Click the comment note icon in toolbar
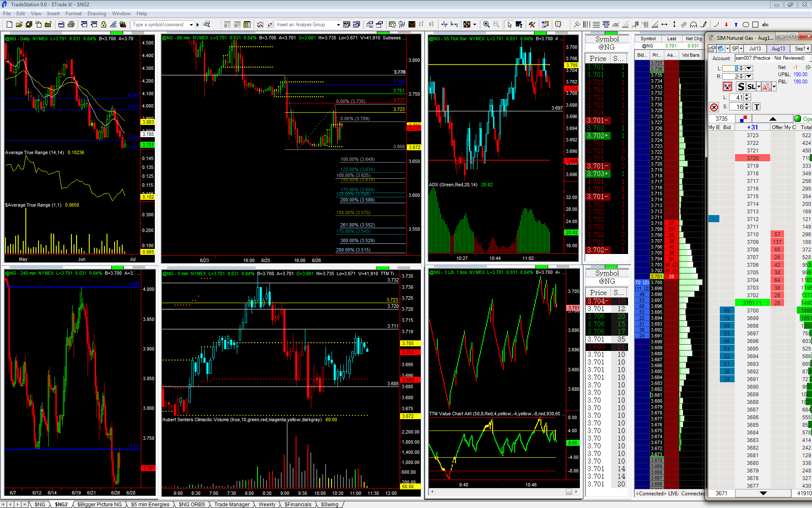 (558, 25)
